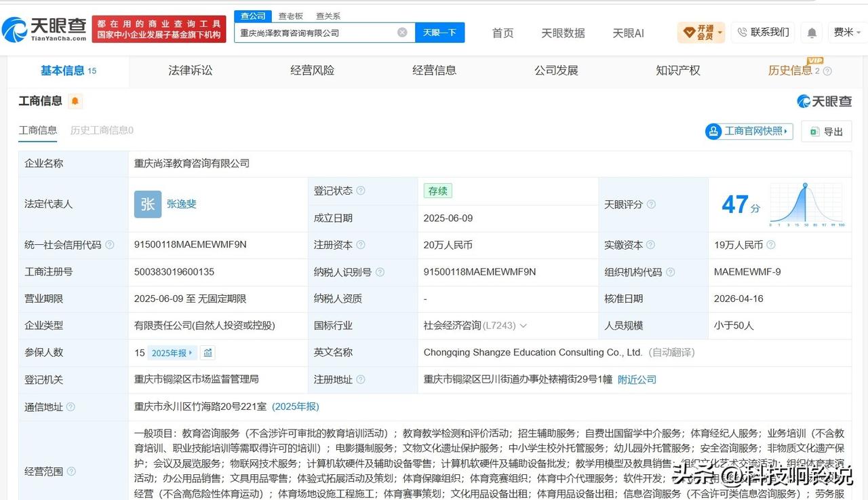Switch to 经营风险 tab
This screenshot has height=500, width=868.
[313, 71]
